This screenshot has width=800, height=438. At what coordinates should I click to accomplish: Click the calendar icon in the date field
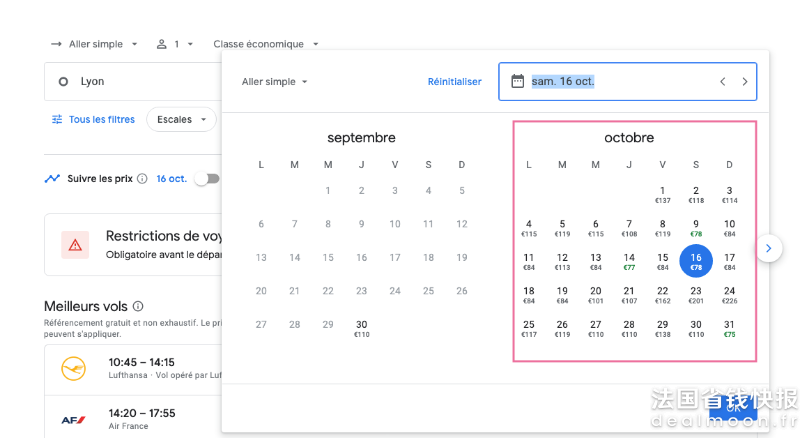517,81
